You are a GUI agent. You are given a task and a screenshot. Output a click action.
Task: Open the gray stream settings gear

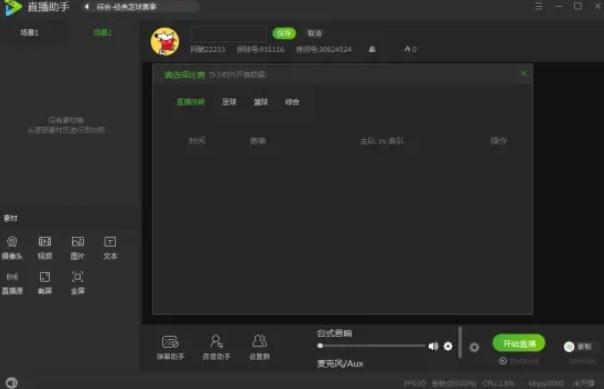(x=474, y=347)
